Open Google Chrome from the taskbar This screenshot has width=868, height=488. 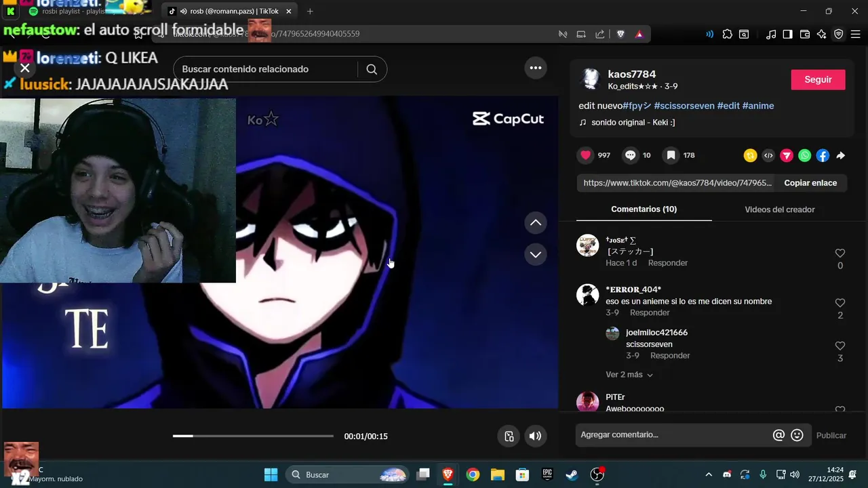[x=473, y=474]
